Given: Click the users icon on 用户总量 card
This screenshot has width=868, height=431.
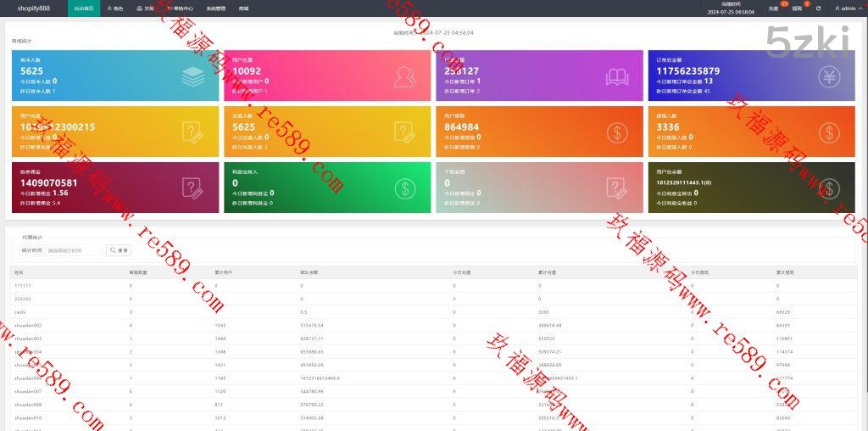Looking at the screenshot, I should tap(405, 77).
